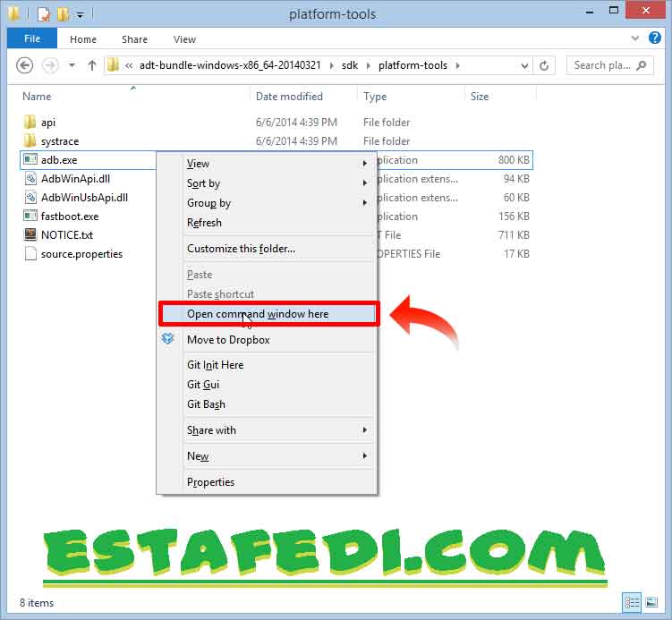Open the Share ribbon tab
This screenshot has width=672, height=620.
(135, 39)
